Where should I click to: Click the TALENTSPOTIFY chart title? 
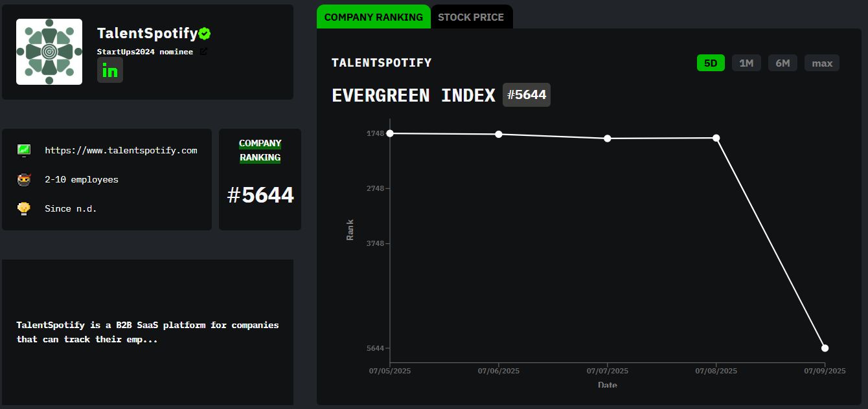(x=382, y=63)
